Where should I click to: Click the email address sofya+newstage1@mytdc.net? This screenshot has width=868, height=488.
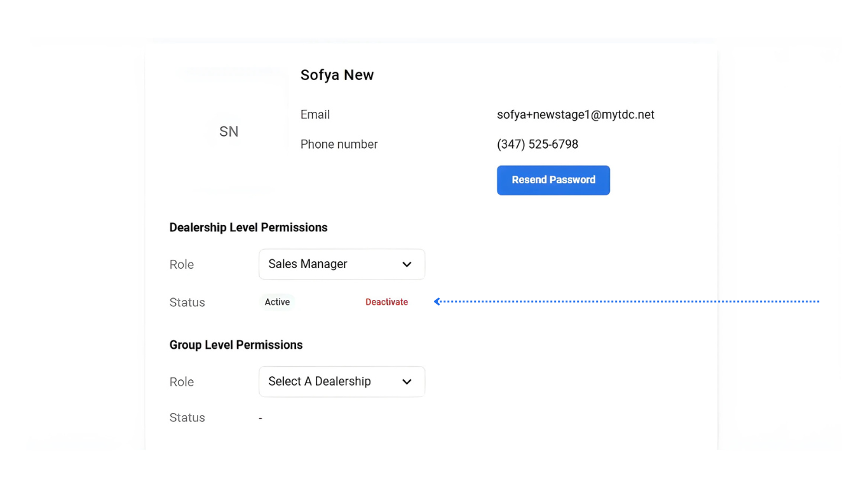coord(575,115)
